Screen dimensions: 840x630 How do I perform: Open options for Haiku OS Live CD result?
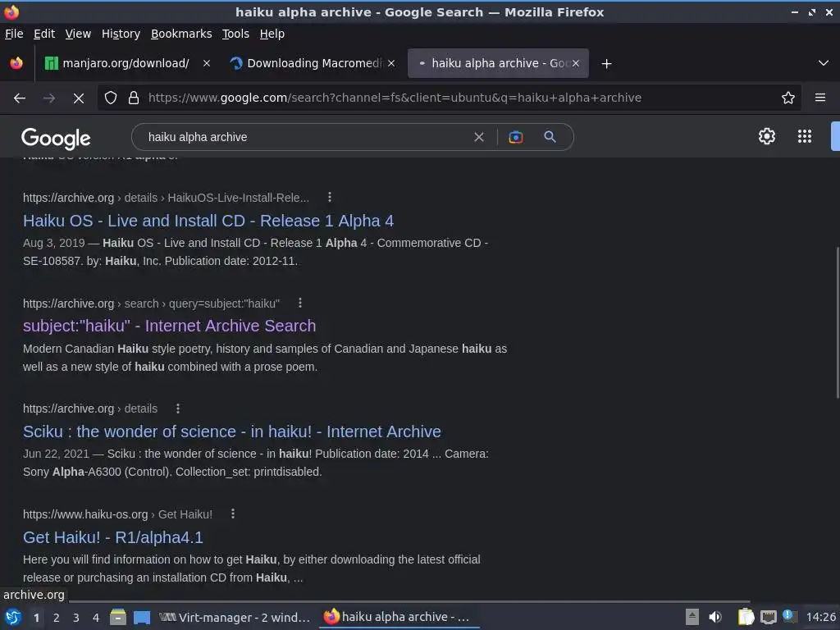(x=330, y=197)
